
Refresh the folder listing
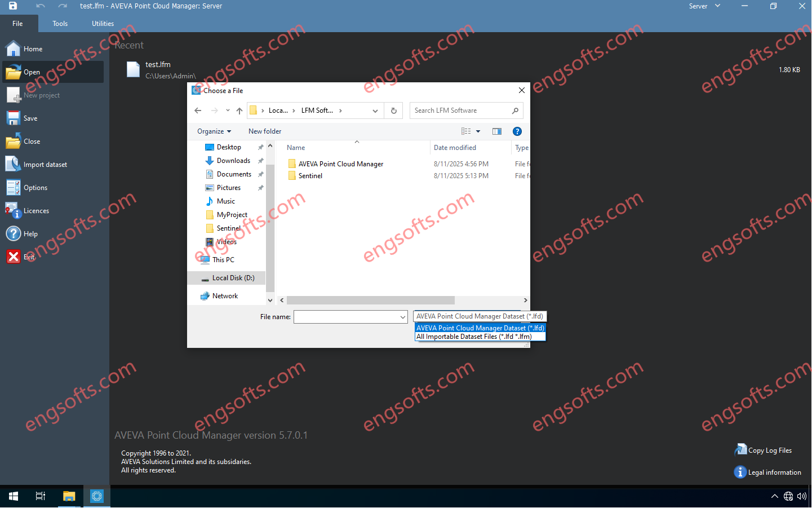click(x=394, y=111)
